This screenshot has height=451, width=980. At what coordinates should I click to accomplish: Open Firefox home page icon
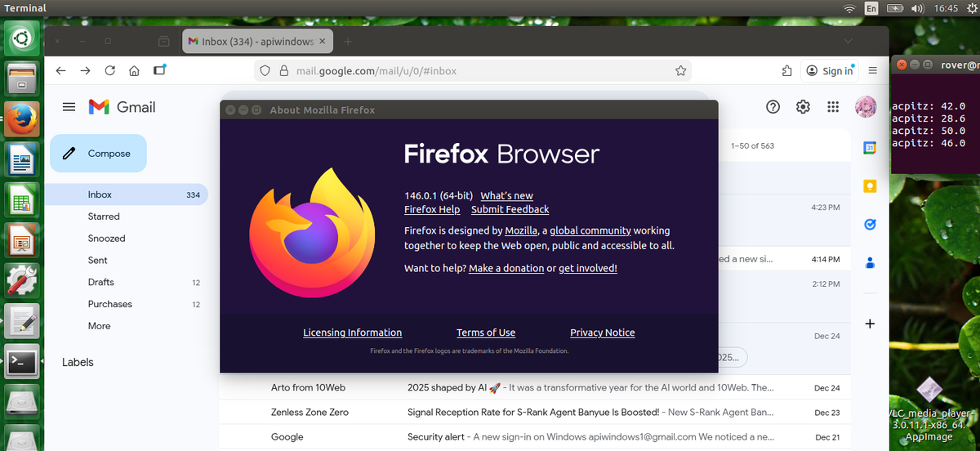coord(134,71)
